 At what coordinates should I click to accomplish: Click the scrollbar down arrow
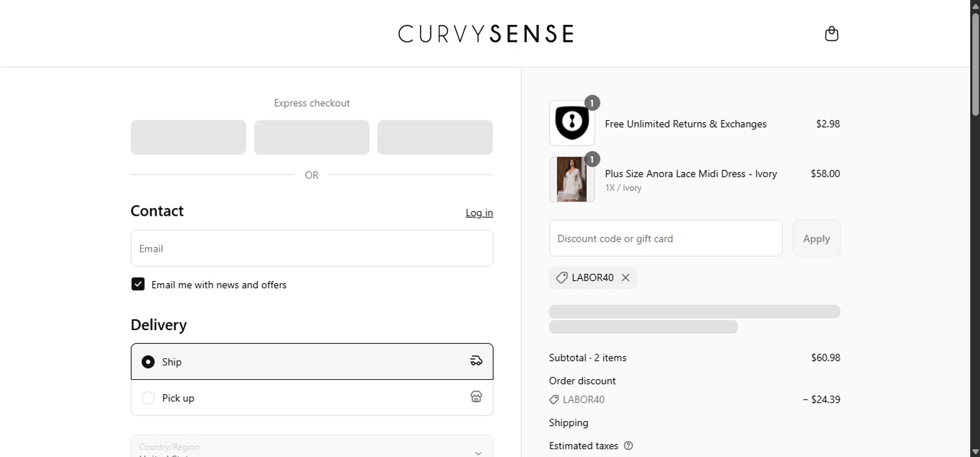tap(975, 452)
